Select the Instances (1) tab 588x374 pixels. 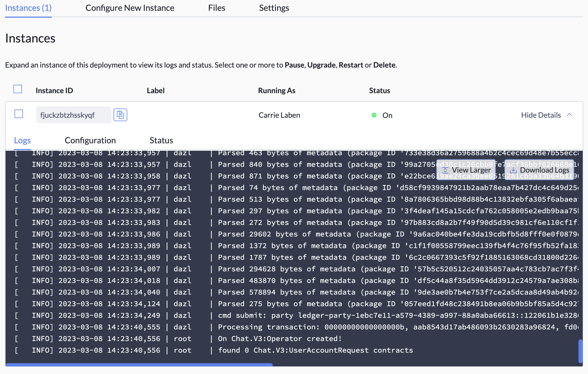(x=28, y=8)
